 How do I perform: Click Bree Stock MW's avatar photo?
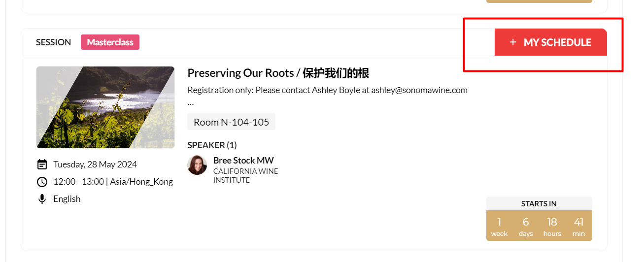tap(197, 165)
